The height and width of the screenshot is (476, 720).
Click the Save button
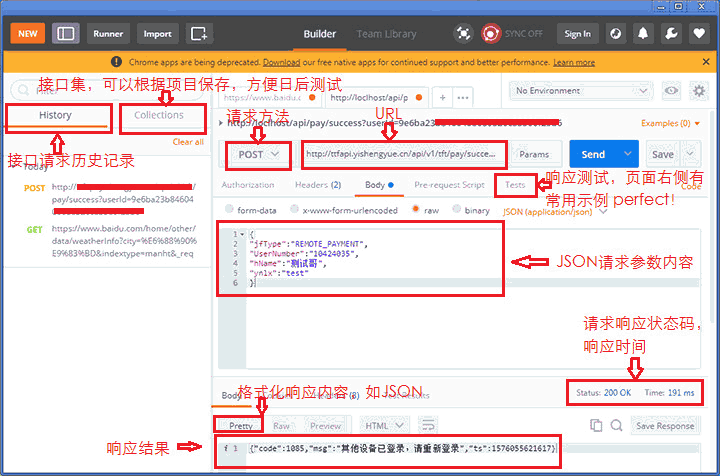point(663,155)
